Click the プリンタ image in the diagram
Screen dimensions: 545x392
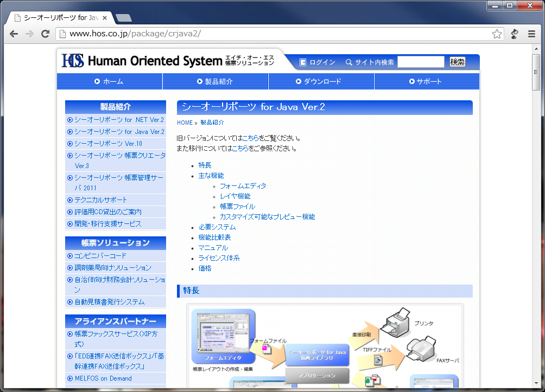pyautogui.click(x=395, y=322)
